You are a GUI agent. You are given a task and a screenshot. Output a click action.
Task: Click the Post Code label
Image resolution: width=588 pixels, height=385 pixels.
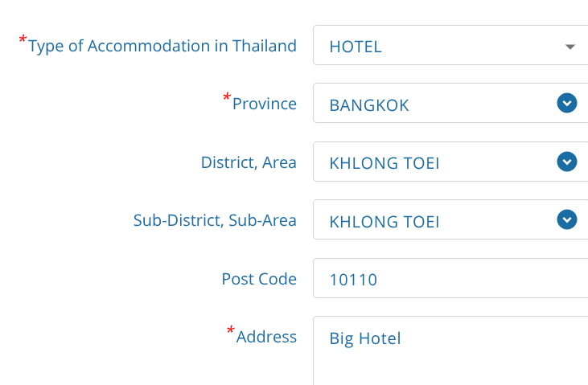259,279
